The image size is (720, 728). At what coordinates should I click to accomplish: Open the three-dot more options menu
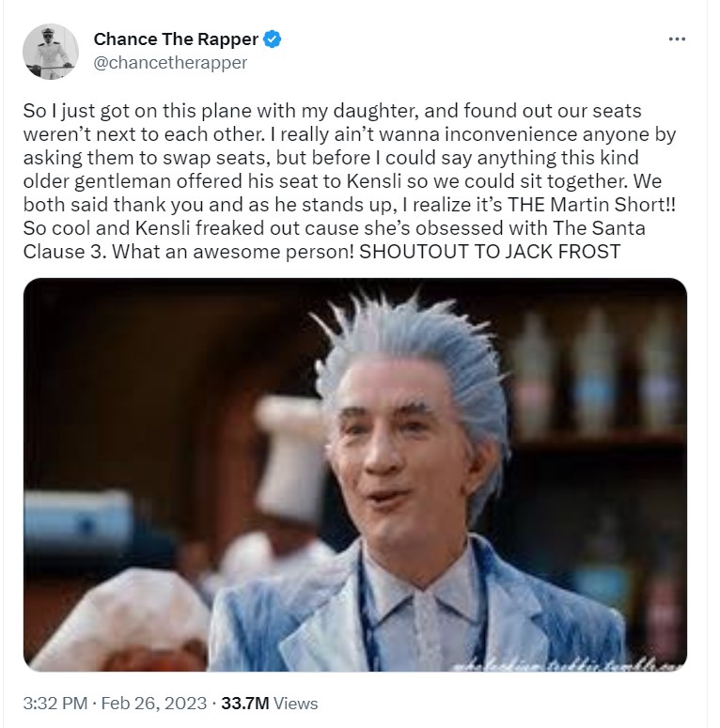point(677,39)
